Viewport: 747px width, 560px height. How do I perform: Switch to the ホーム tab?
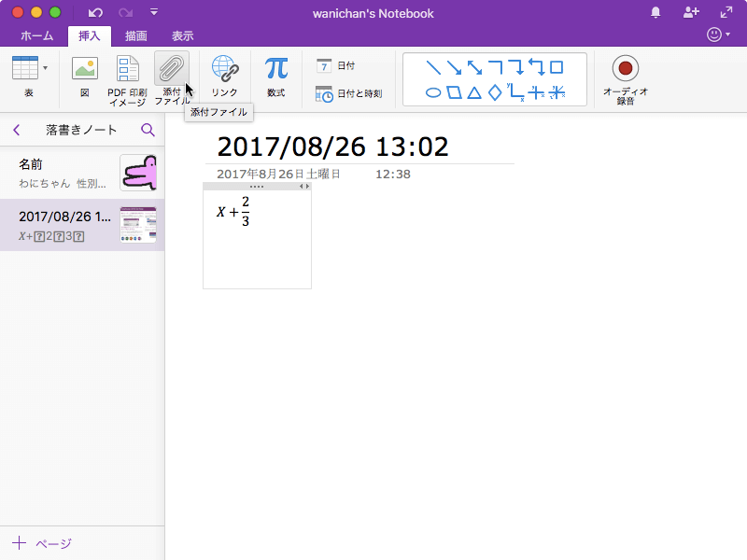[x=36, y=36]
